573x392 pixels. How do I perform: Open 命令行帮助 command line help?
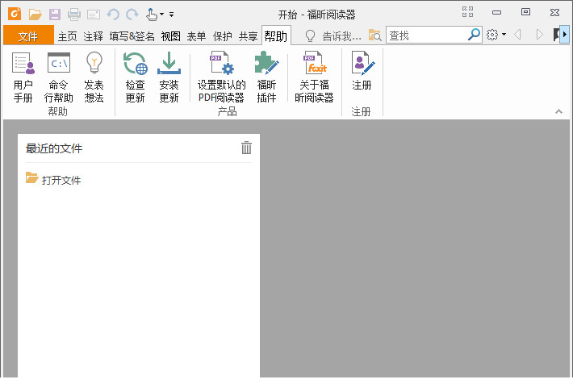click(58, 77)
